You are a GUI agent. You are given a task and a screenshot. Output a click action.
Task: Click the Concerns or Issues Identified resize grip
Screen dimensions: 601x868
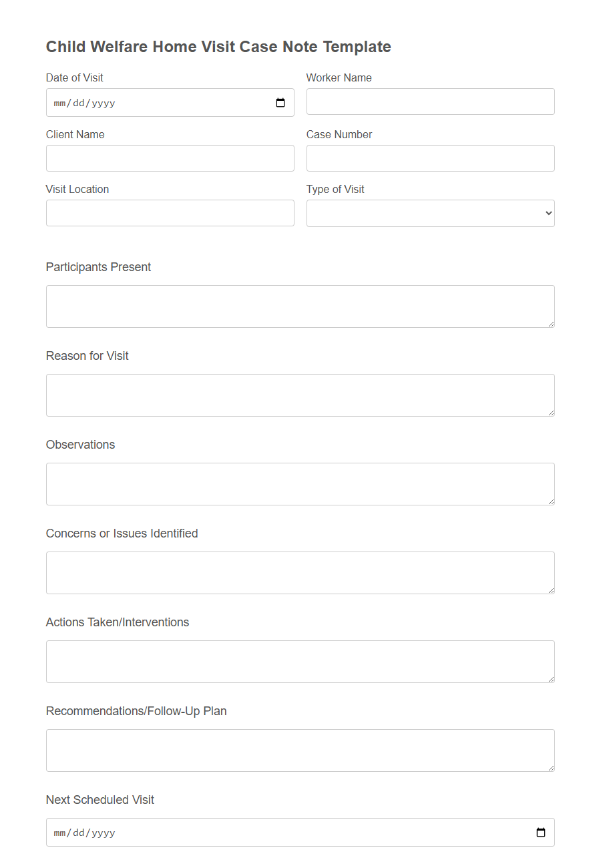pyautogui.click(x=551, y=590)
